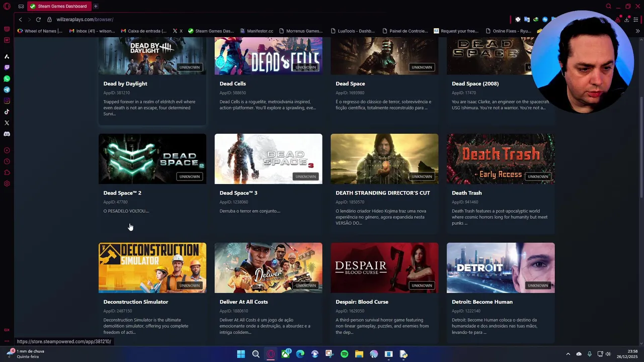This screenshot has width=644, height=362.
Task: Open Extensions cube icon in sidebar
Action: click(7, 172)
